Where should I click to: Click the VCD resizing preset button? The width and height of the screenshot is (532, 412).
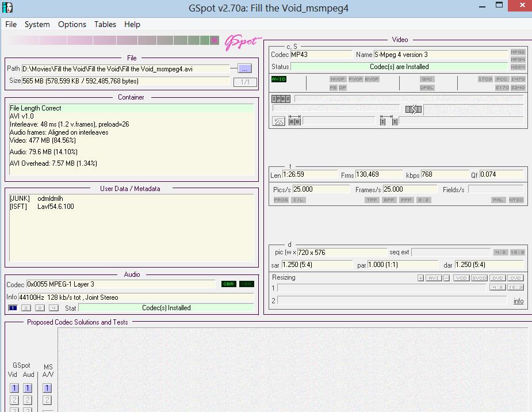click(461, 278)
